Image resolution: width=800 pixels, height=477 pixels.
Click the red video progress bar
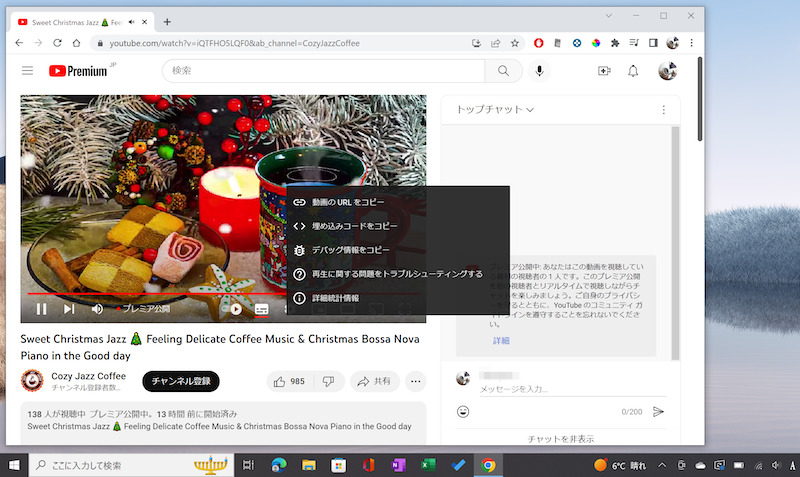coord(150,295)
